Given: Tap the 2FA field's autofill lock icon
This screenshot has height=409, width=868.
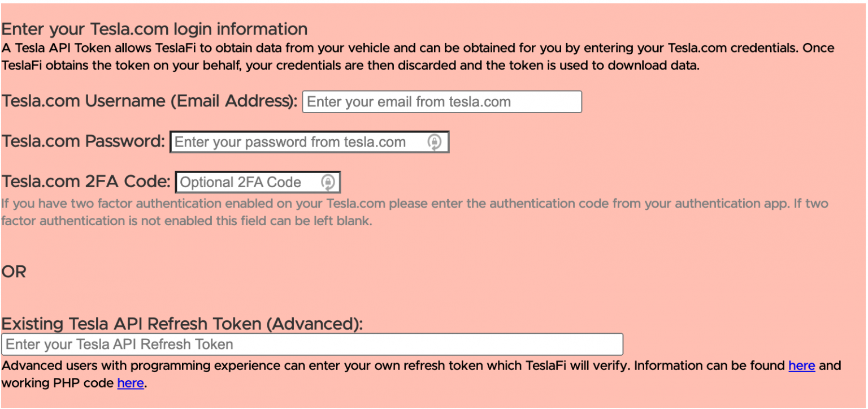Looking at the screenshot, I should pyautogui.click(x=328, y=182).
